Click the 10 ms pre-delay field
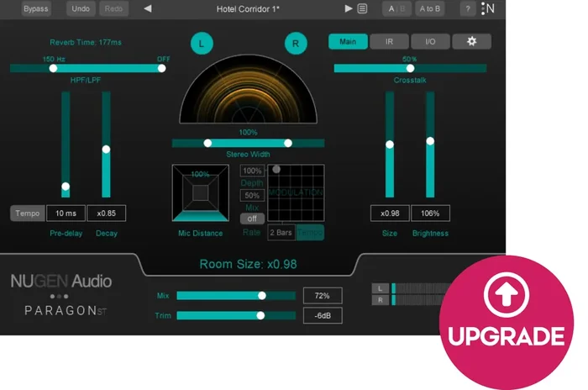588x390 pixels. pyautogui.click(x=66, y=213)
